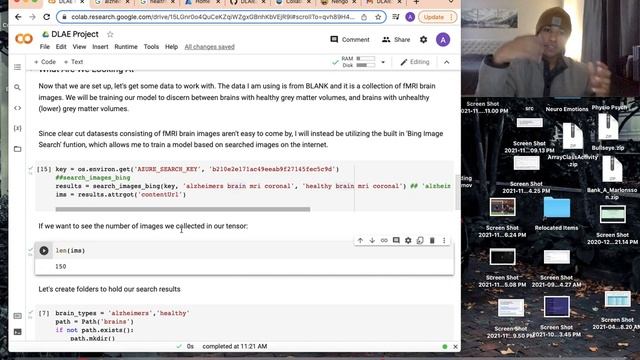Open more cell actions menu
The width and height of the screenshot is (640, 360).
[444, 240]
